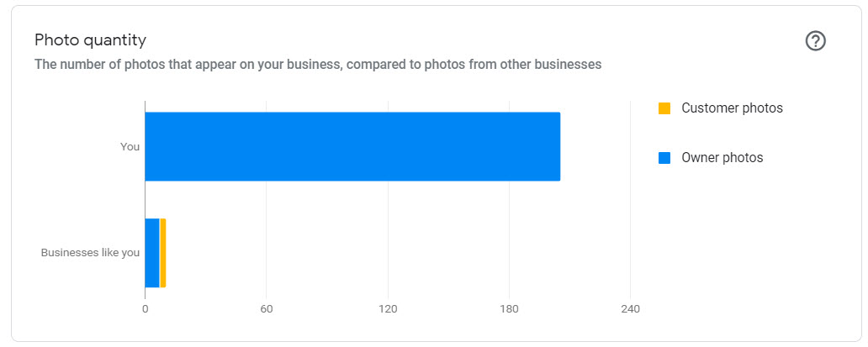Click blue Owner segment of Businesses like you
The image size is (868, 347).
click(152, 253)
